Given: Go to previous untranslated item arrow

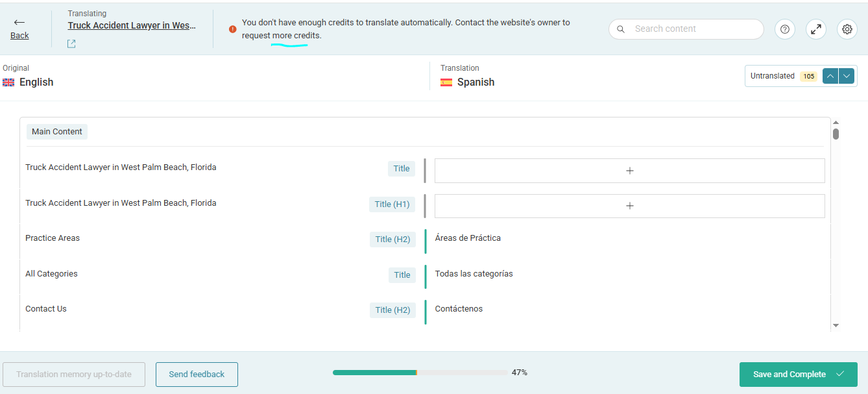Looking at the screenshot, I should pyautogui.click(x=830, y=76).
